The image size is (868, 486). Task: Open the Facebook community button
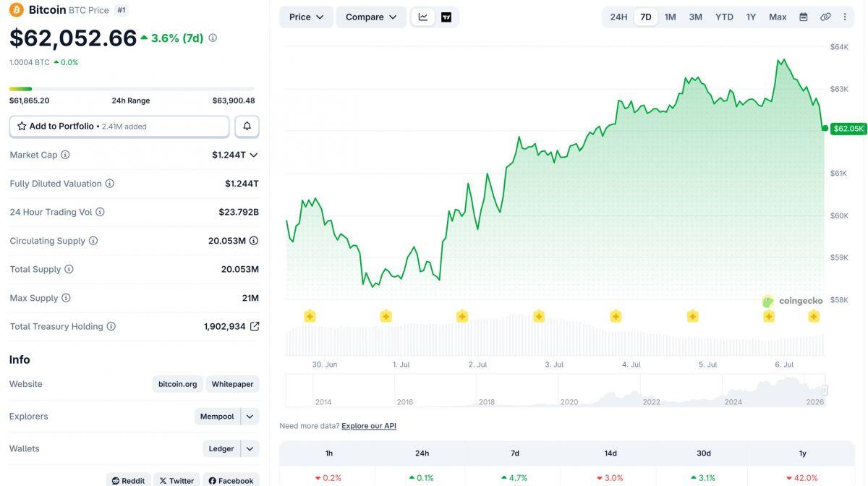[x=231, y=480]
